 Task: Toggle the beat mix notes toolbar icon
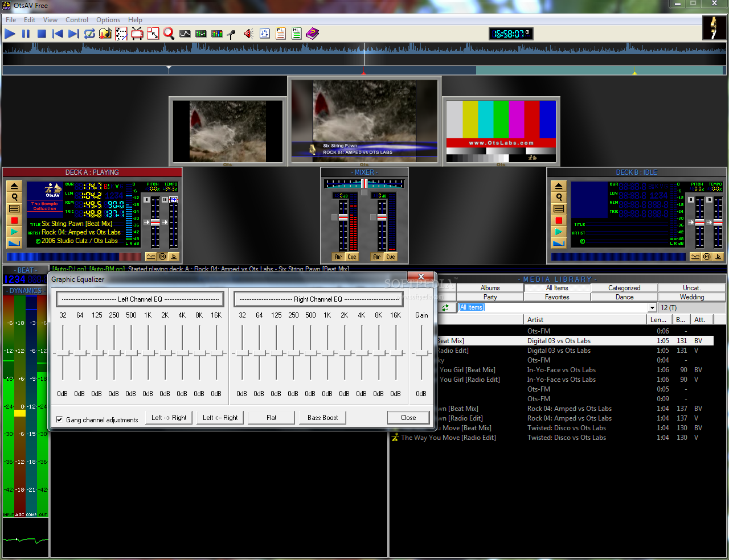[x=121, y=34]
